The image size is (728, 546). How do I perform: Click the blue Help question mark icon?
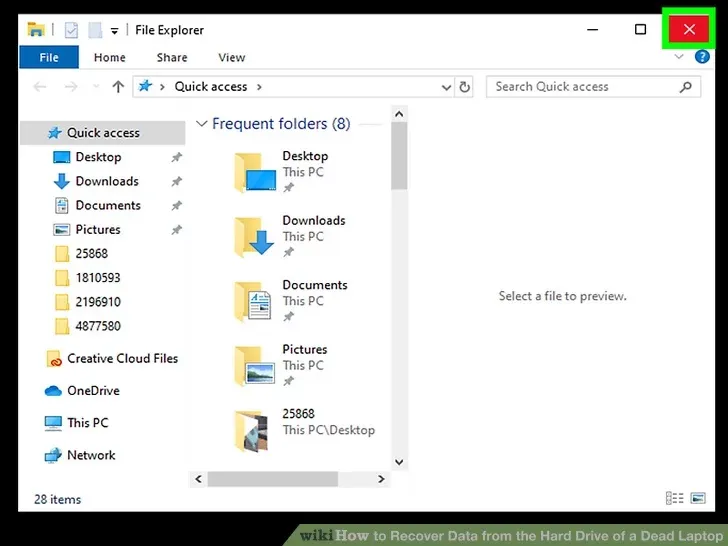pyautogui.click(x=702, y=57)
